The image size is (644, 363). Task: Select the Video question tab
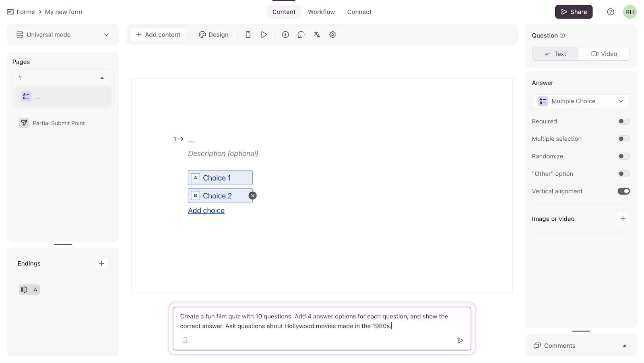point(604,54)
